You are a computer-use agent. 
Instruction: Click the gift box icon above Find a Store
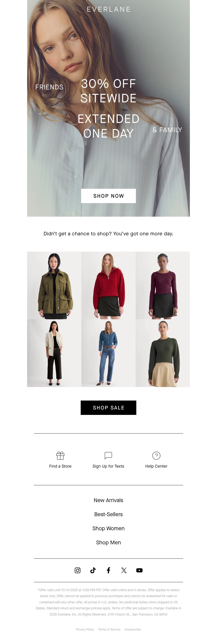[60, 456]
